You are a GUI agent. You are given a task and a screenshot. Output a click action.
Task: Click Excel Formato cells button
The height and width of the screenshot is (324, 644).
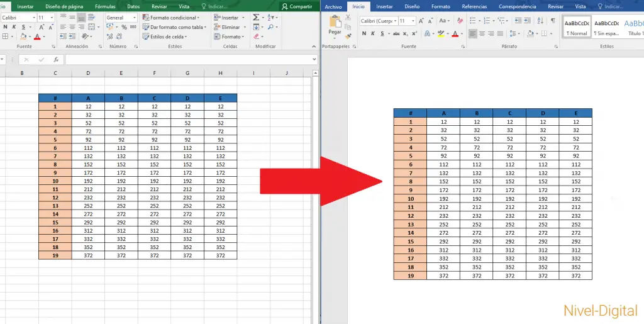[230, 36]
